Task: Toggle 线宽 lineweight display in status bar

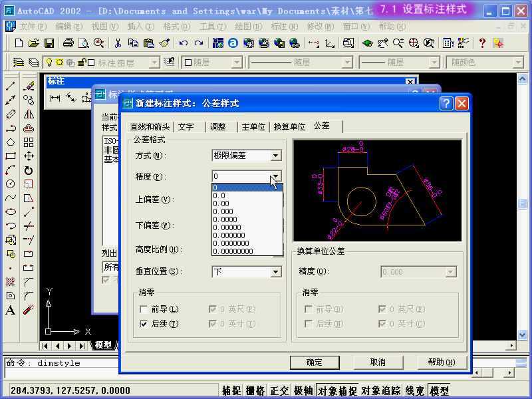Action: [x=414, y=390]
